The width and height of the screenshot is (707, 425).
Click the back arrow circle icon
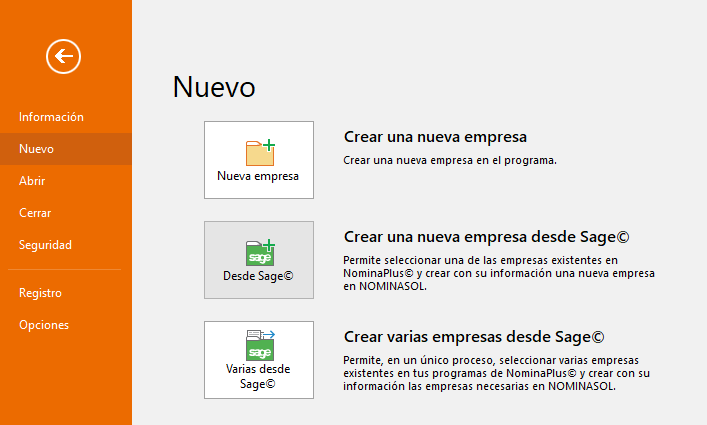[x=64, y=56]
